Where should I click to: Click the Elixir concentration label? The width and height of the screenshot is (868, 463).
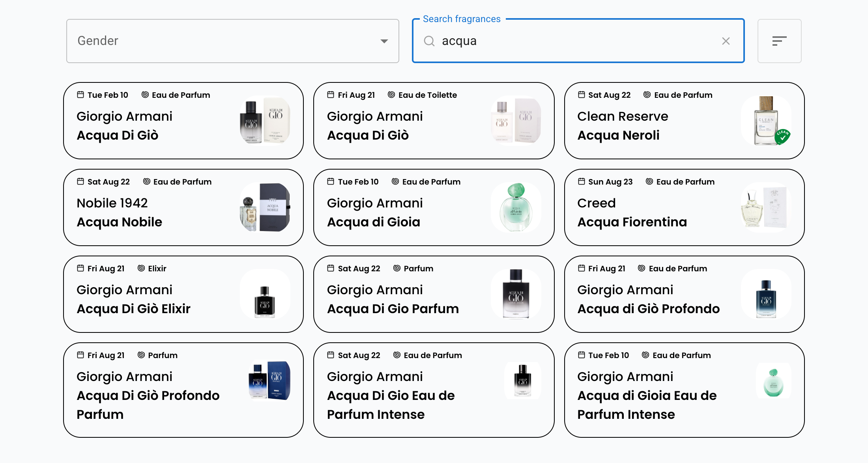pos(157,269)
